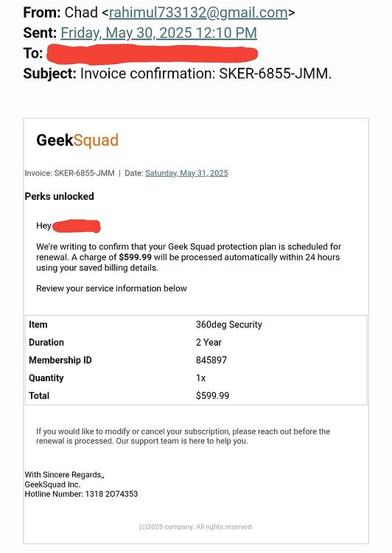The width and height of the screenshot is (392, 553).
Task: Click the redacted name after Hey
Action: [77, 226]
